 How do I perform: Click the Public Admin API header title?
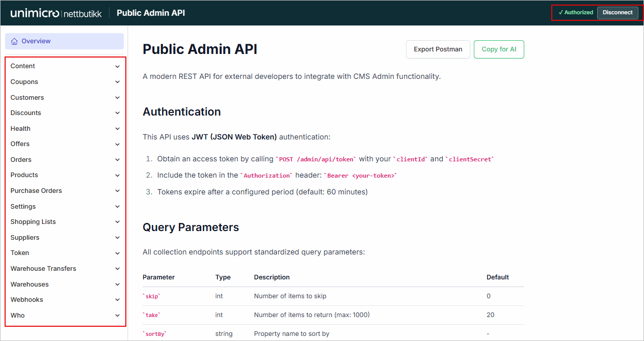pos(151,13)
